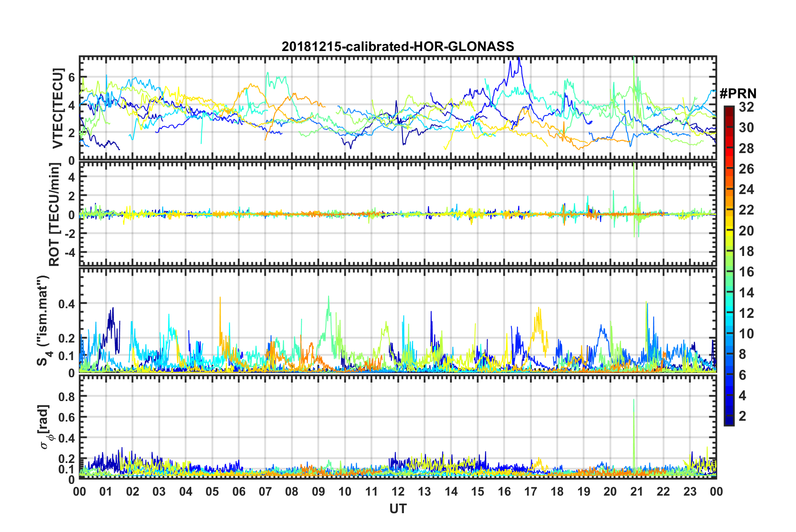The width and height of the screenshot is (796, 532).
Task: Click x-axis tick label 07
Action: pos(265,491)
